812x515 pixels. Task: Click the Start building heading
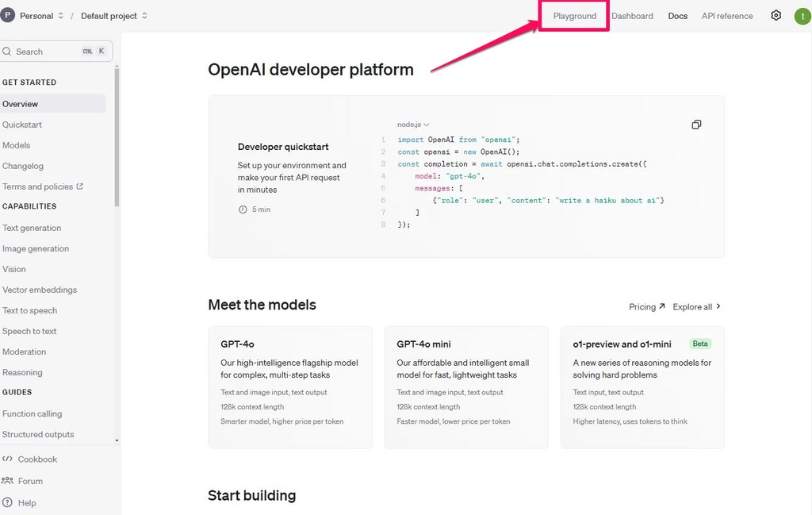(251, 495)
